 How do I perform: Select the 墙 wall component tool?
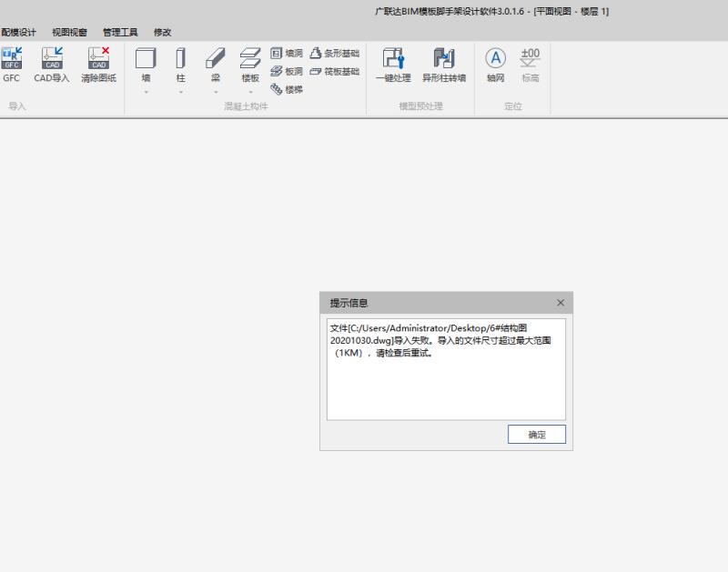(x=146, y=65)
